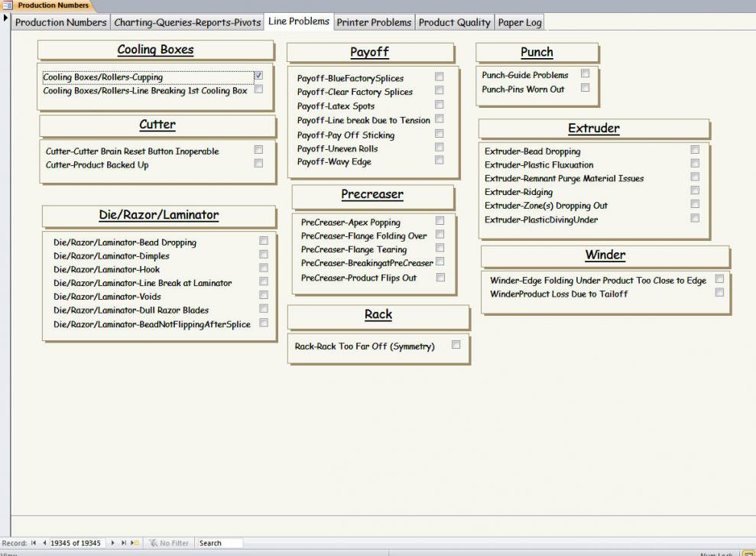This screenshot has height=556, width=756.
Task: Switch to the Production Numbers tab
Action: (60, 22)
